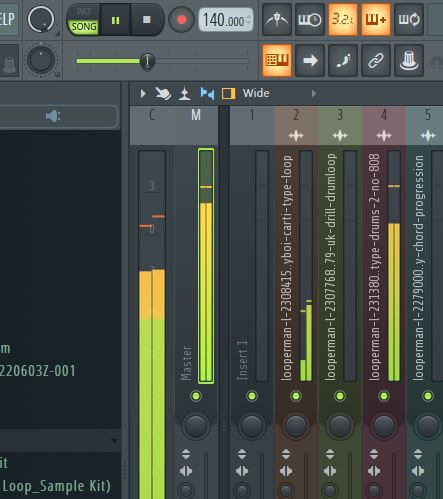The height and width of the screenshot is (499, 443).
Task: Switch the PAT/SONG mode toggle
Action: 83,20
